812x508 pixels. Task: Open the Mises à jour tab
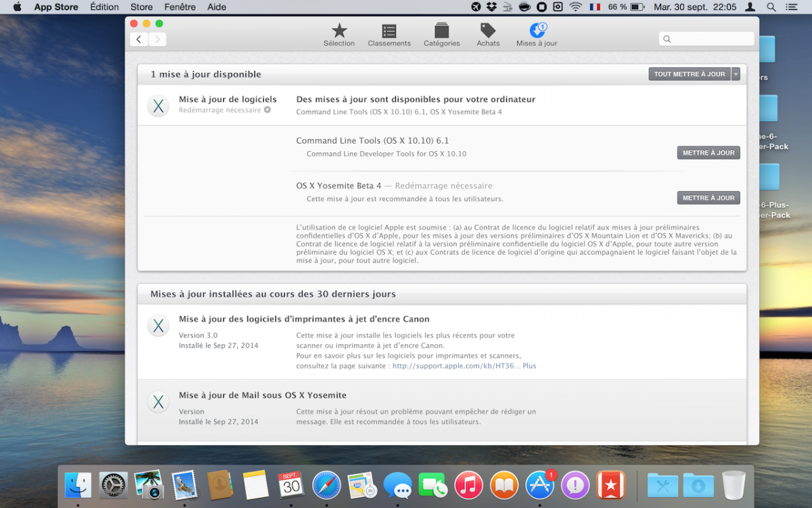coord(537,35)
